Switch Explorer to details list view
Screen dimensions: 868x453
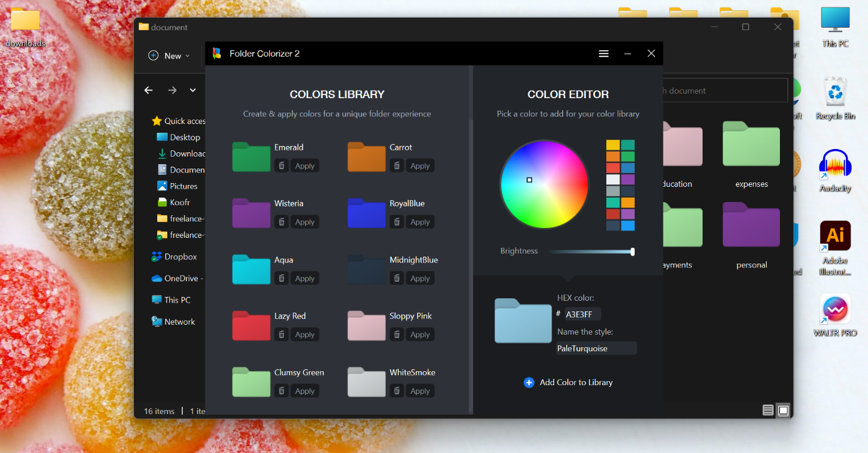pyautogui.click(x=768, y=410)
